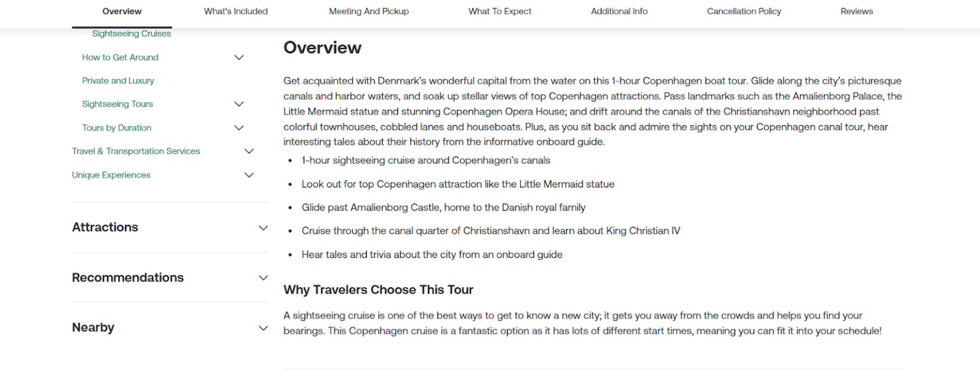Open the Sightseeing Cruises link

pos(131,33)
